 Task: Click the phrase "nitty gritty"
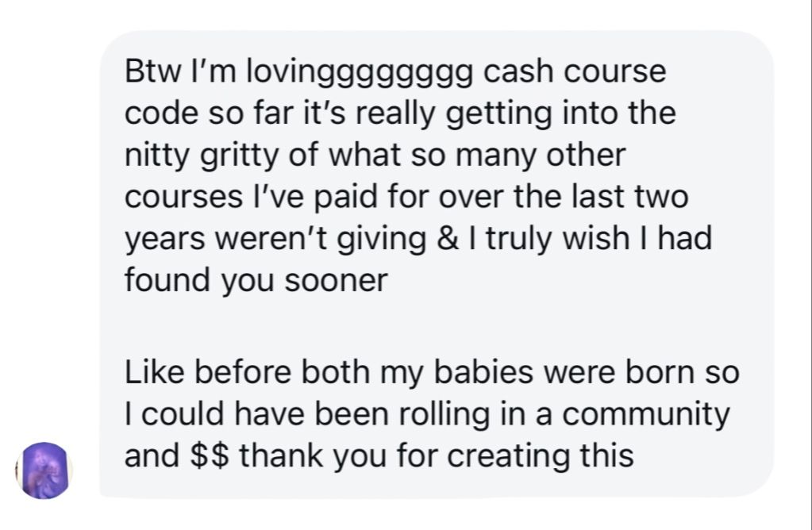tap(202, 156)
